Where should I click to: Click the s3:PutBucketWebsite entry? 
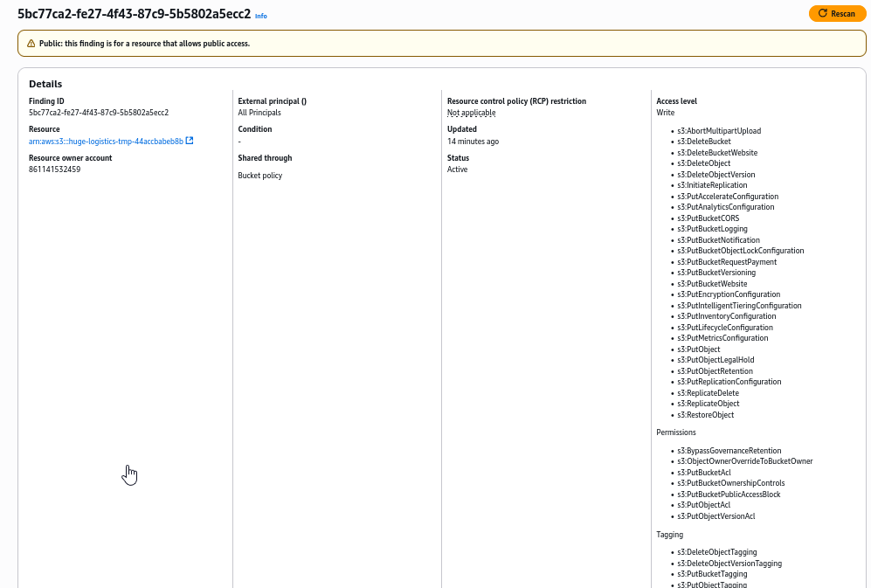(x=712, y=284)
